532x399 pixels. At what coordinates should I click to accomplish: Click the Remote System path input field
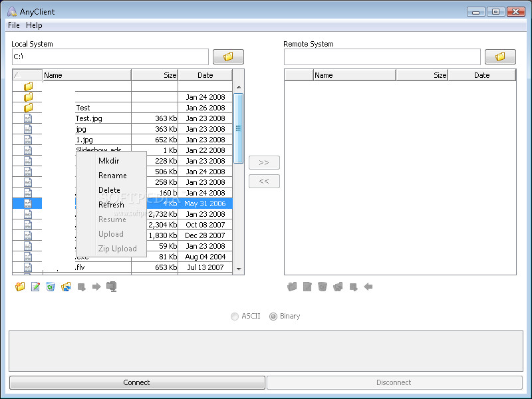pyautogui.click(x=382, y=57)
